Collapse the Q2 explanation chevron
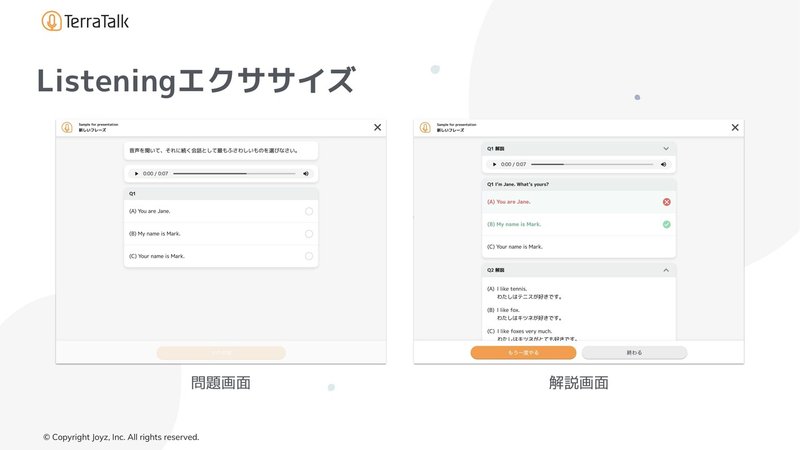The height and width of the screenshot is (450, 800). [666, 270]
